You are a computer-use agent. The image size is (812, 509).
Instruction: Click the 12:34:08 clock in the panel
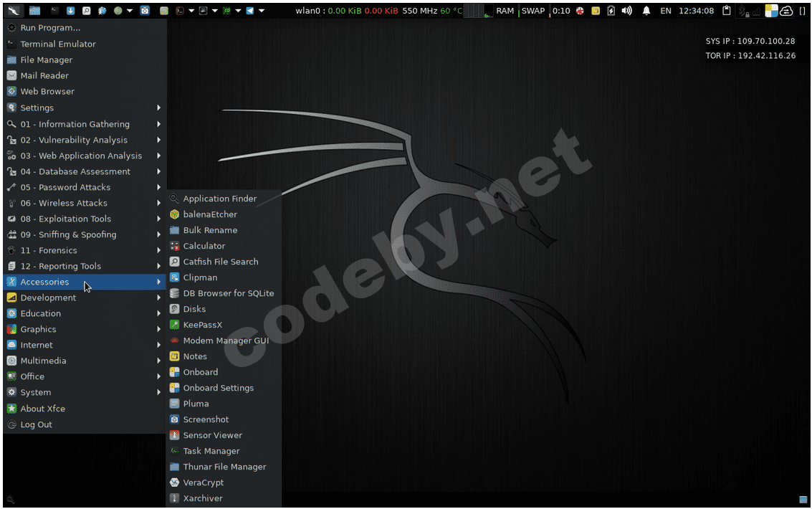tap(696, 11)
